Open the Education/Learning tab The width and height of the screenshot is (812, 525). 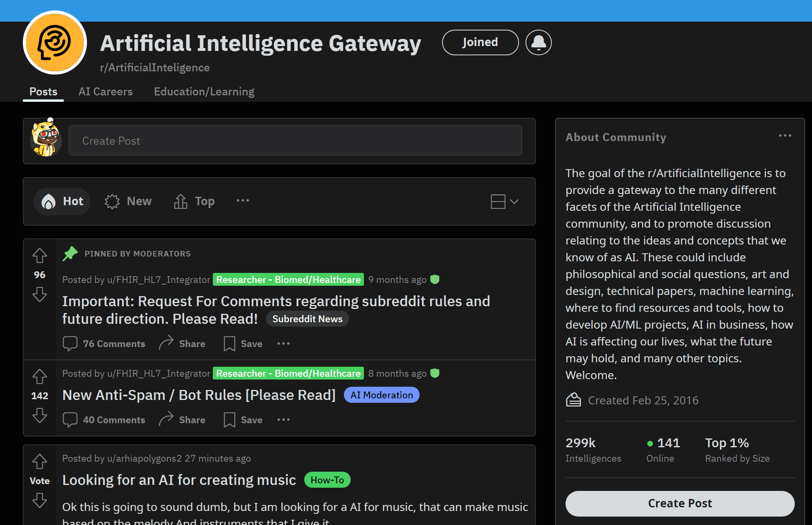(x=204, y=92)
